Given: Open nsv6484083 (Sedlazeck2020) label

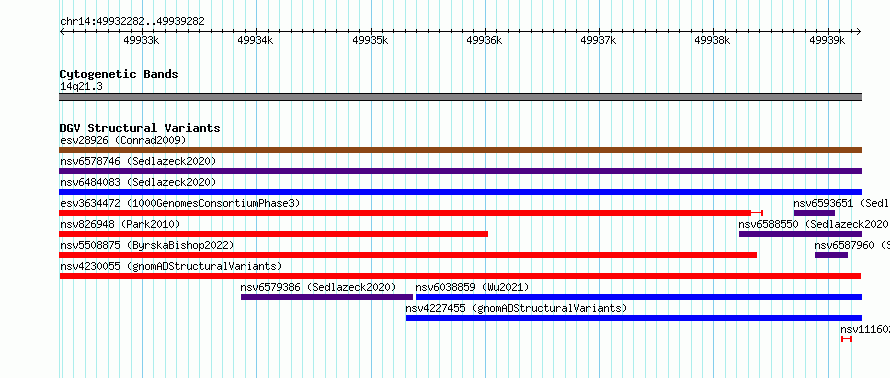Looking at the screenshot, I should click(x=138, y=182).
